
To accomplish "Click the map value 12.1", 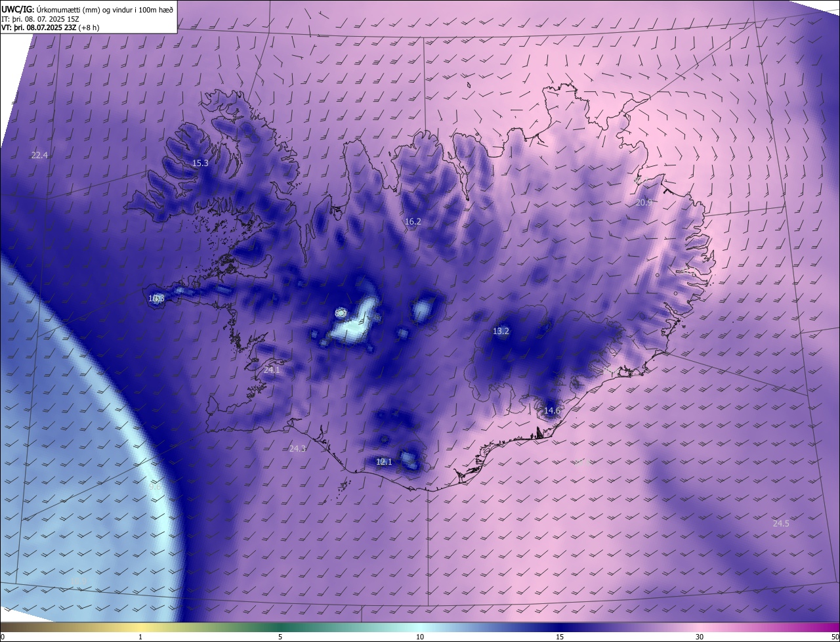I will click(384, 462).
